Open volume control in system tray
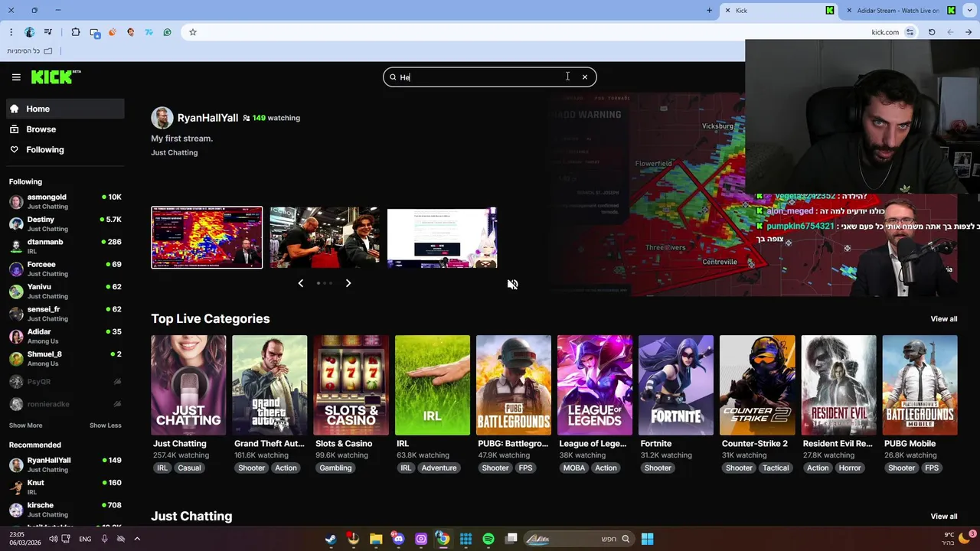Viewport: 980px width, 551px height. point(53,539)
